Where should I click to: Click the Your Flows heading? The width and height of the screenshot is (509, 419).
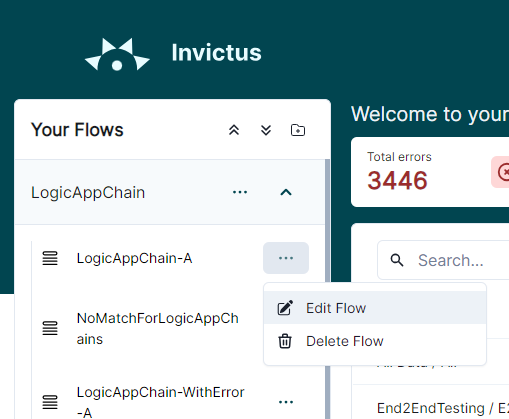point(77,130)
